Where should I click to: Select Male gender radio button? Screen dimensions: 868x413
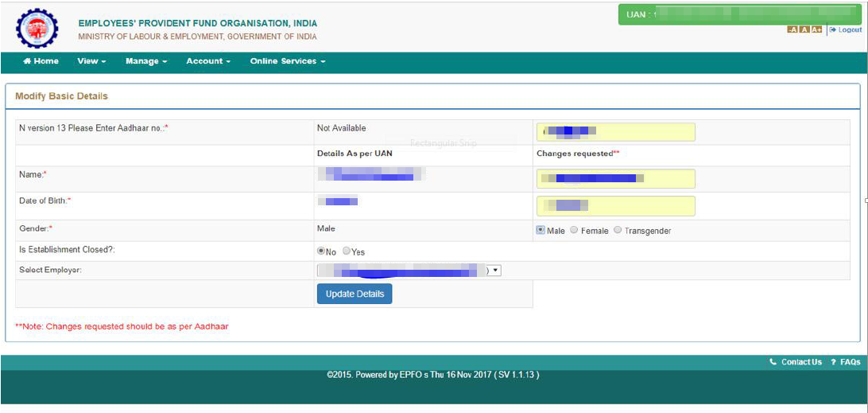541,230
